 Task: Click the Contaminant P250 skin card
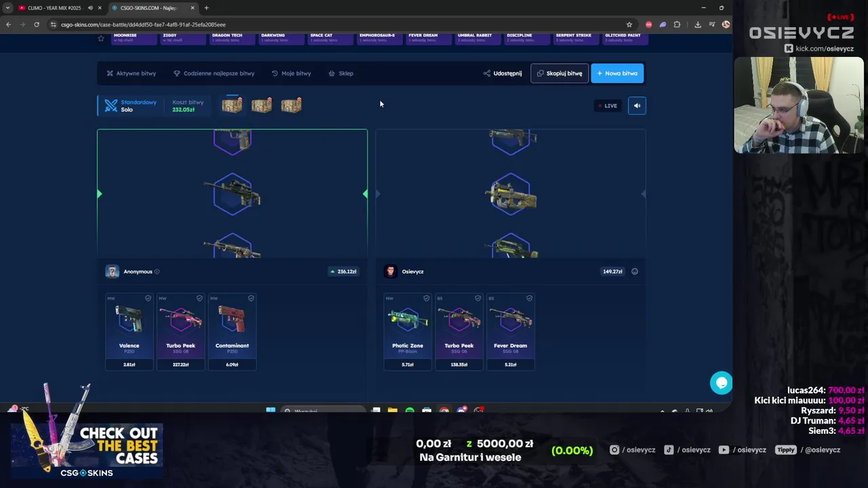pos(233,331)
